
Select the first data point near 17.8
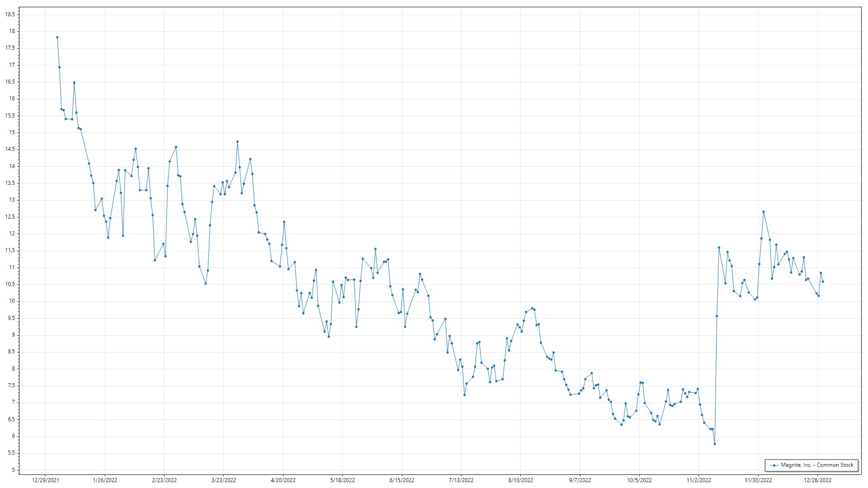pyautogui.click(x=57, y=38)
